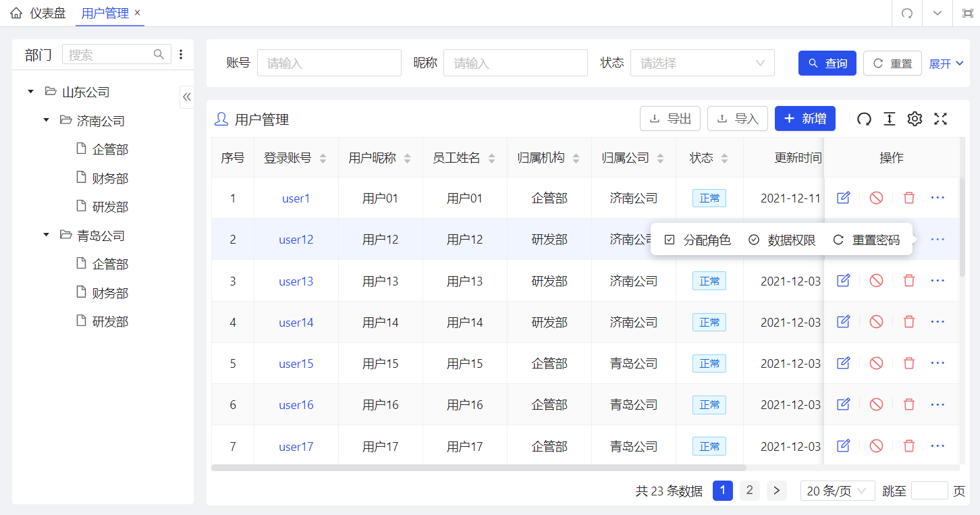Click the disable icon for user1
The width and height of the screenshot is (980, 515).
coord(876,198)
